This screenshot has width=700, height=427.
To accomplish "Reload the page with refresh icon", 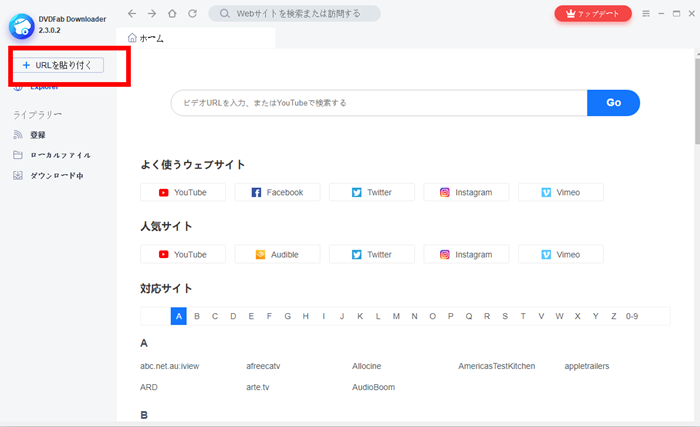I will click(x=192, y=13).
